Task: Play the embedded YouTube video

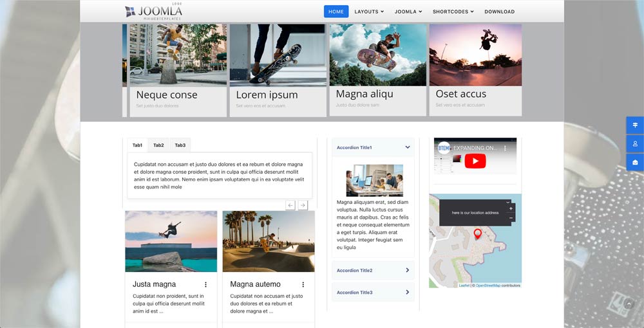Action: coord(475,161)
